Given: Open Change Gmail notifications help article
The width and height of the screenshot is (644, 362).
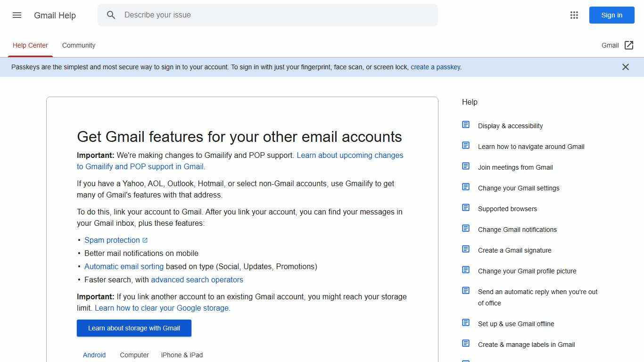Looking at the screenshot, I should point(517,230).
